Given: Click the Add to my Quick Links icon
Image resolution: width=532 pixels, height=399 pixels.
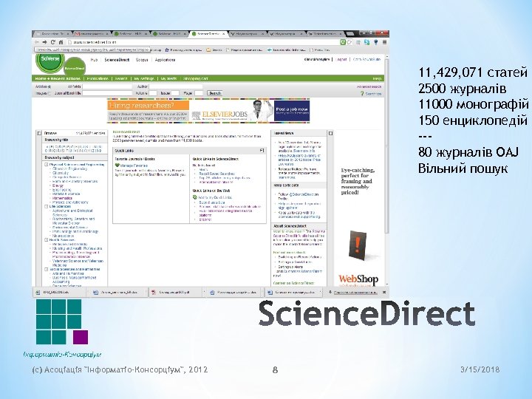Looking at the screenshot, I should coord(195,197).
